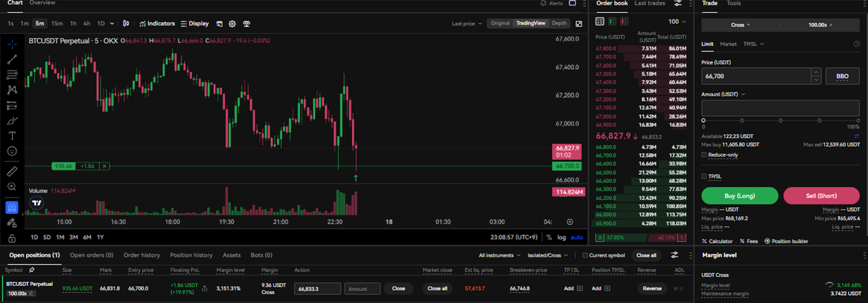Cancel the 935.66 position line on chart

coord(105,166)
